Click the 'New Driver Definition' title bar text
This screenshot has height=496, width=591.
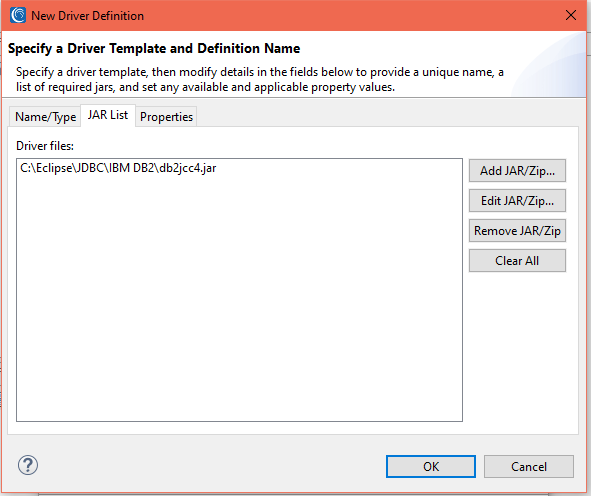click(x=87, y=16)
